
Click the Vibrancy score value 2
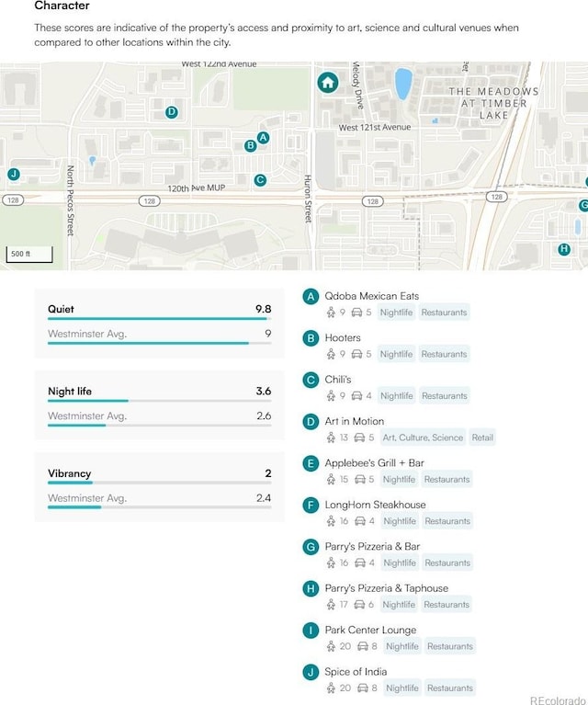[x=268, y=473]
